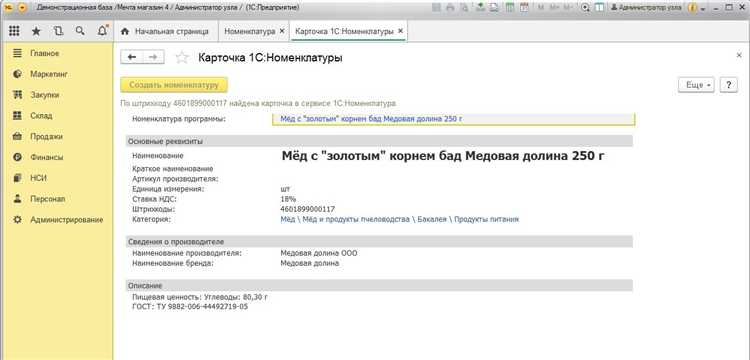Close the card form with the x

point(739,55)
